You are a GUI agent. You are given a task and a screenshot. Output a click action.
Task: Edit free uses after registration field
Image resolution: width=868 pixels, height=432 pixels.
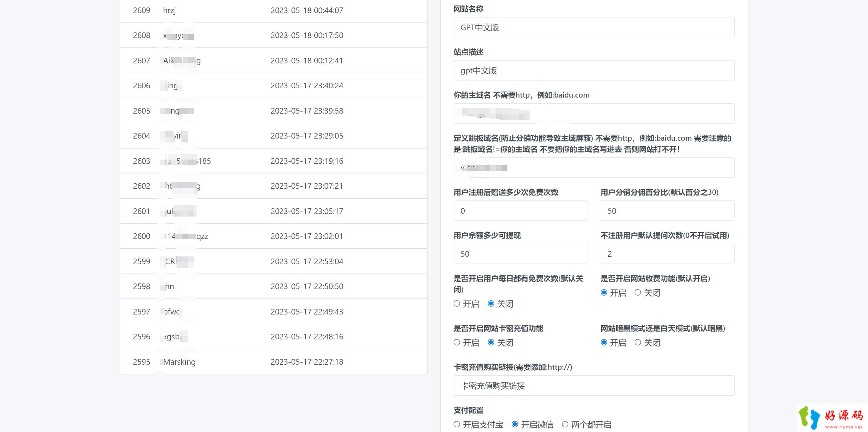[521, 211]
